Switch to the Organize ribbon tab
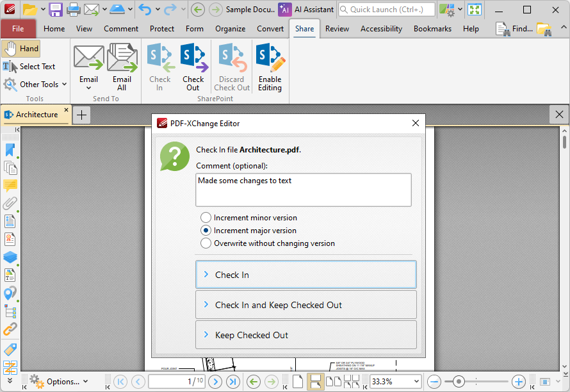Screen dimensions: 570x392 [x=230, y=29]
